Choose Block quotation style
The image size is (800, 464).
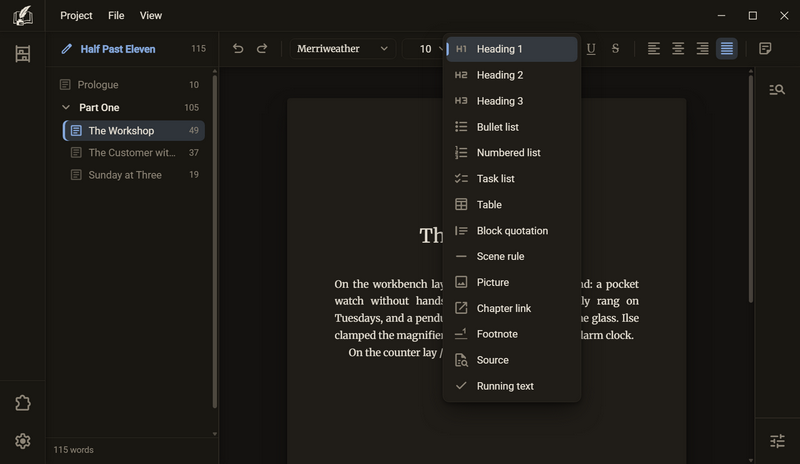(x=512, y=231)
